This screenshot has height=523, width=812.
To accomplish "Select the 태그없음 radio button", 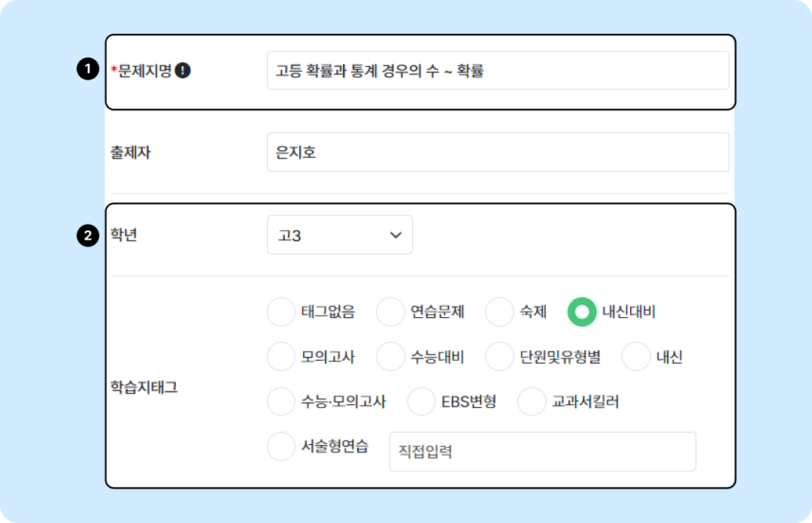I will point(281,312).
